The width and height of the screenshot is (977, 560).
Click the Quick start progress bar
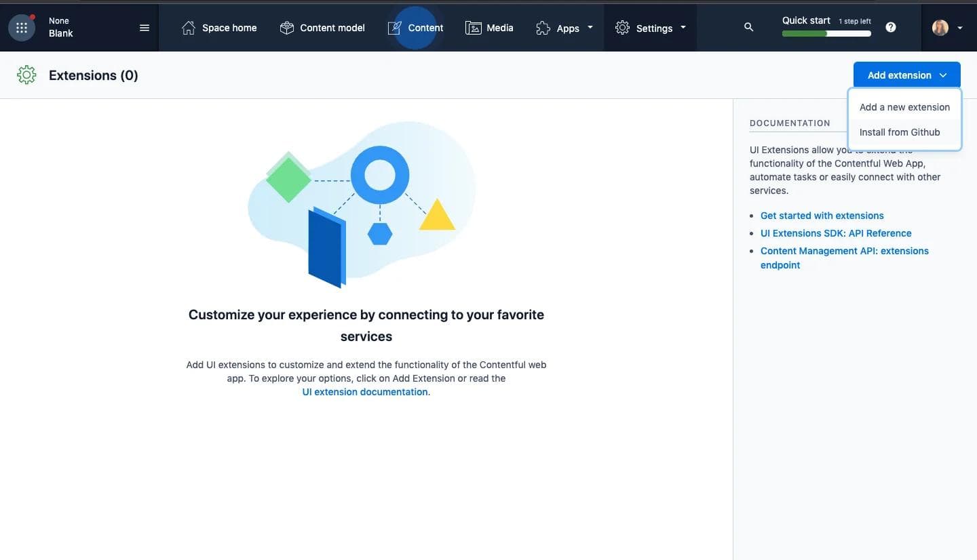(x=826, y=33)
